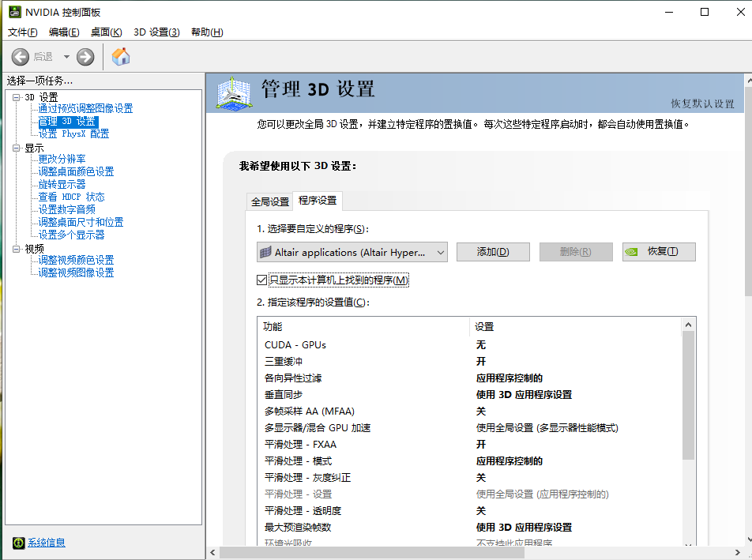Click the green NVIDIA icon on the 恢复 button

[632, 251]
